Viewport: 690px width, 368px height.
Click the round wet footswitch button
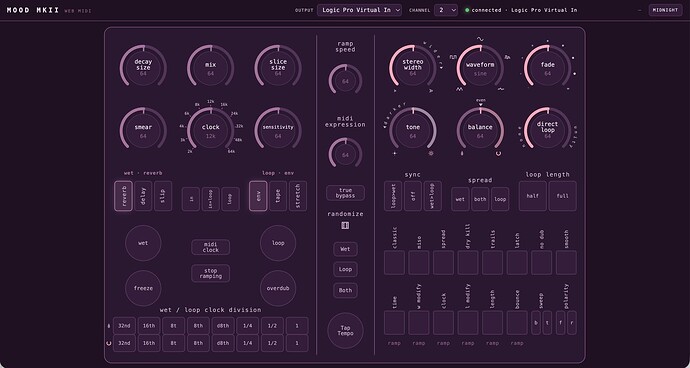click(x=143, y=243)
